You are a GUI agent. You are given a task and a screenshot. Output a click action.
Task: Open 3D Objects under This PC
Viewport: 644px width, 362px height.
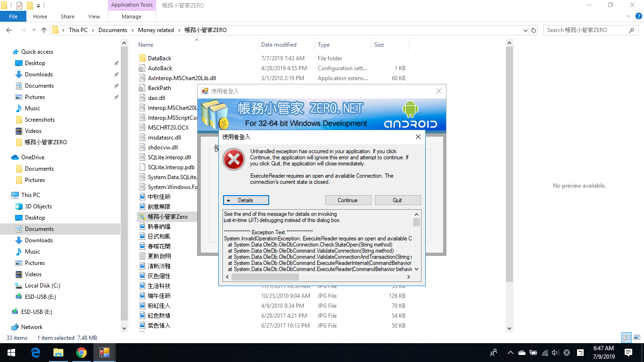[38, 206]
